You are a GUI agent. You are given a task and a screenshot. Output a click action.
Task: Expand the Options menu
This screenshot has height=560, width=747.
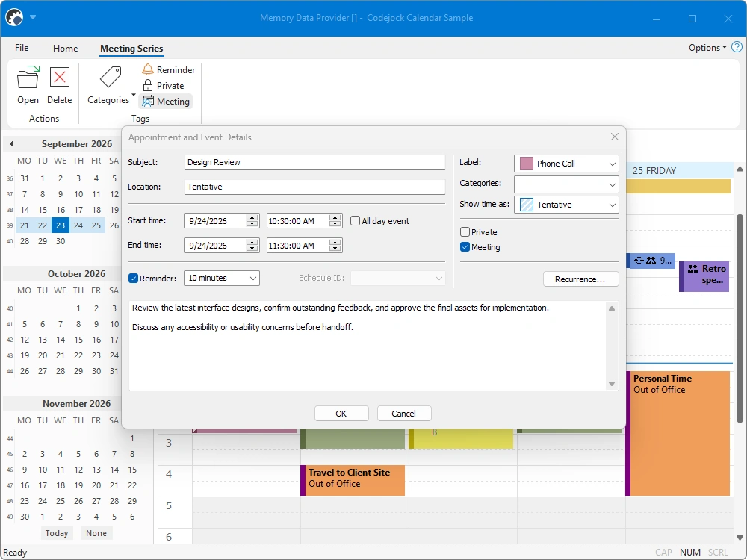(x=707, y=48)
